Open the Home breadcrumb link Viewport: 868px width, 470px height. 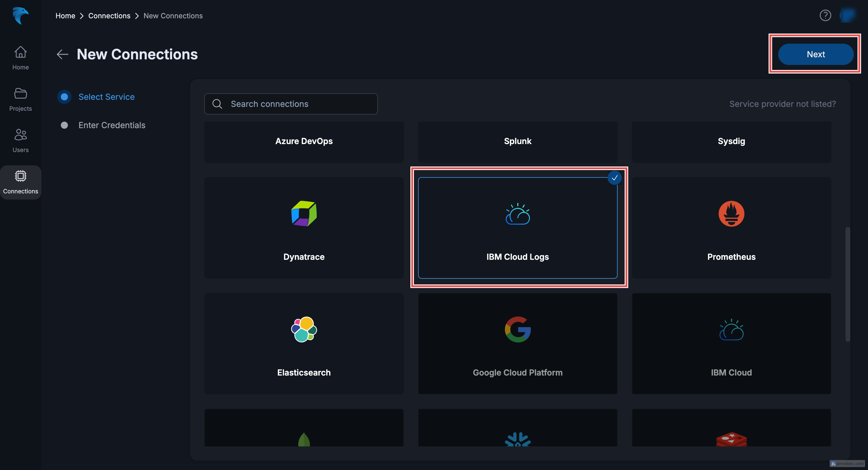click(65, 15)
